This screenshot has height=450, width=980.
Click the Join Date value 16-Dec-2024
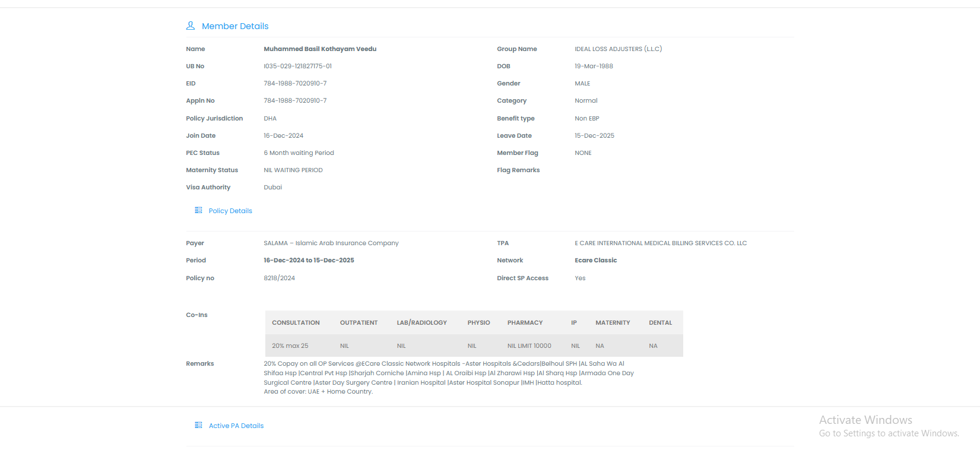tap(284, 135)
